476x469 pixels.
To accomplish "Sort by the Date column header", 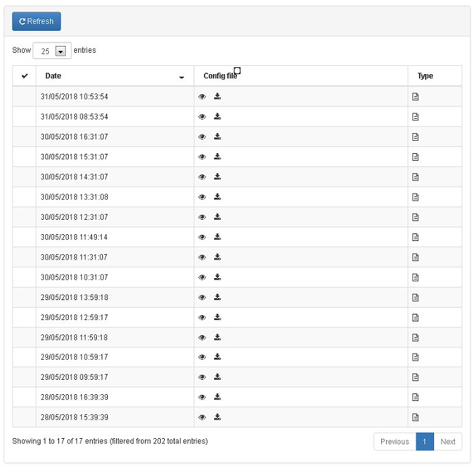I will pos(115,76).
